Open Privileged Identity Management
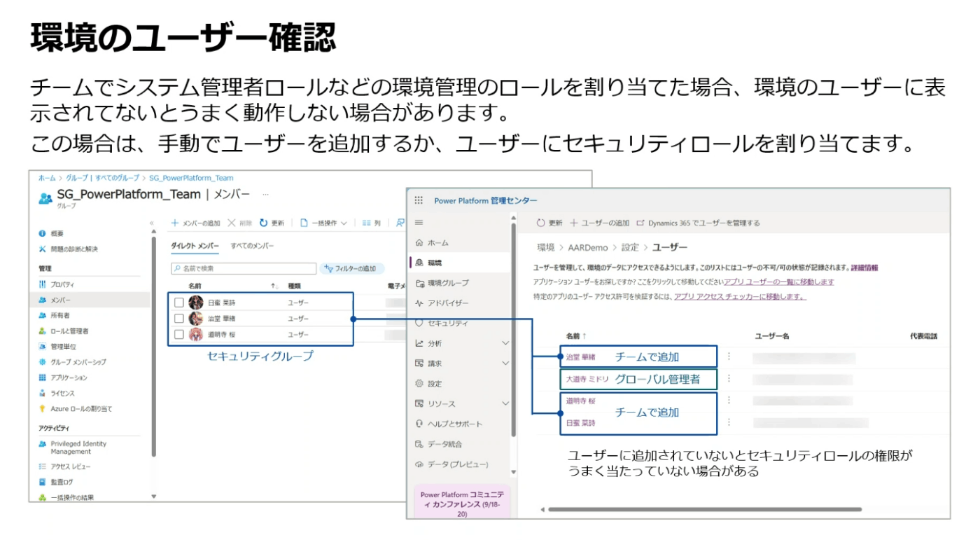Viewport: 980px width, 540px height. [73, 448]
